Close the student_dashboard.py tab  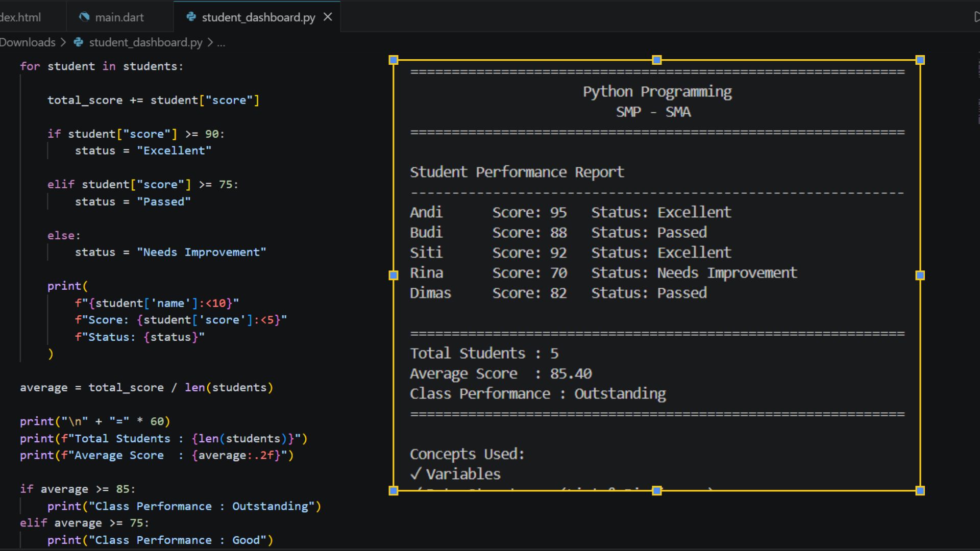(x=328, y=17)
